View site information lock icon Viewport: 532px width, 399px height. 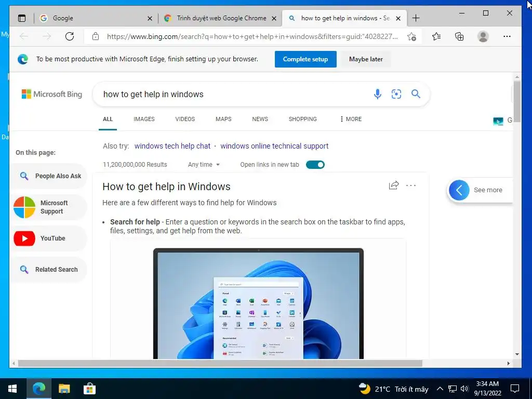(x=96, y=36)
